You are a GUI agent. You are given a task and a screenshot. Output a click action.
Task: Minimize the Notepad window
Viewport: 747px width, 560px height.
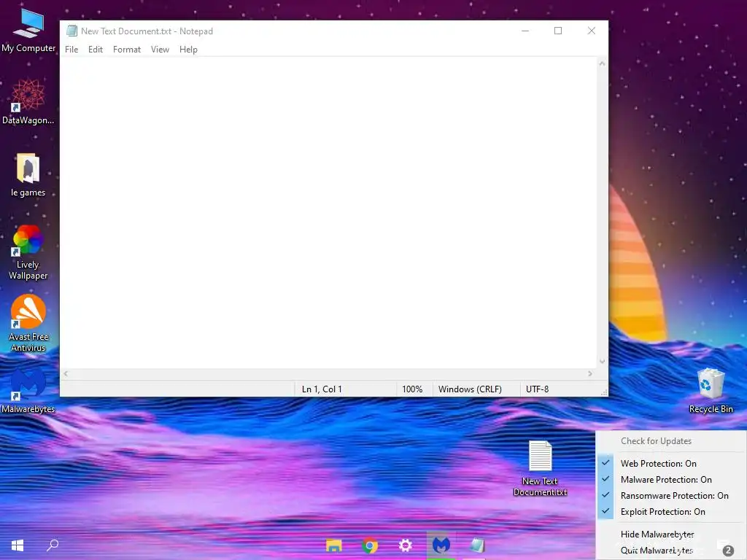pos(525,31)
